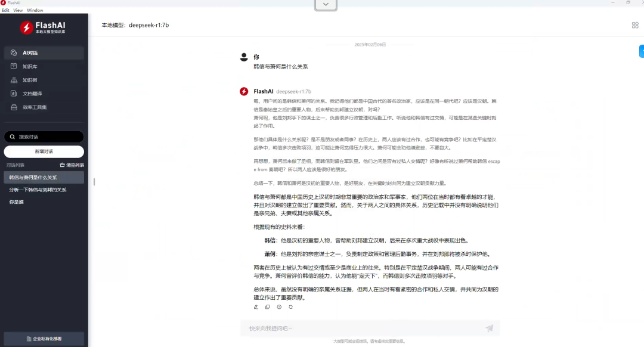This screenshot has height=347, width=644.
Task: Expand the chevron dropdown at the top center
Action: point(326,5)
